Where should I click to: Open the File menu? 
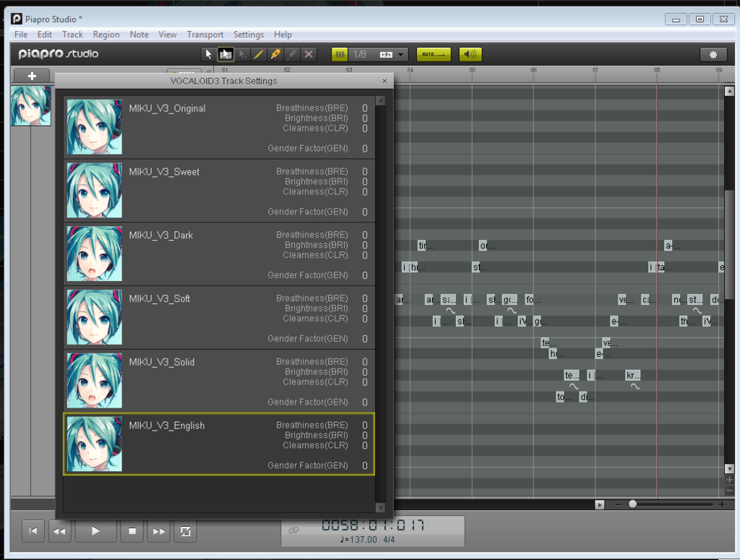click(21, 35)
